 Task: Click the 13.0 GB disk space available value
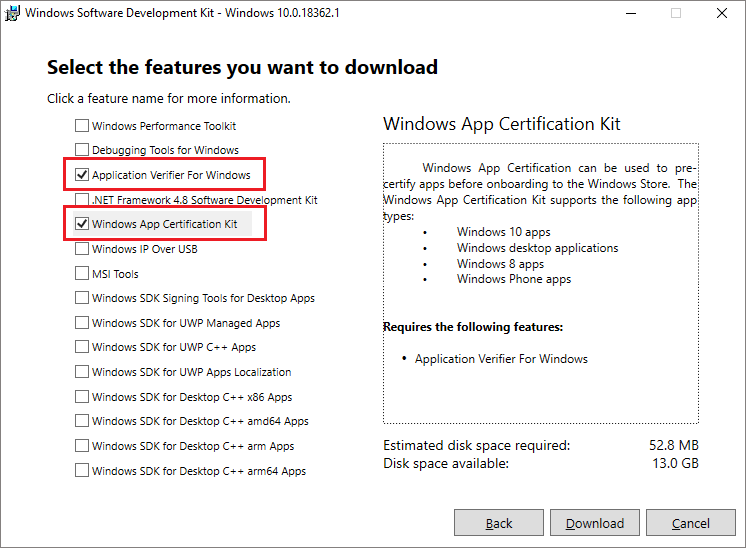coord(675,463)
